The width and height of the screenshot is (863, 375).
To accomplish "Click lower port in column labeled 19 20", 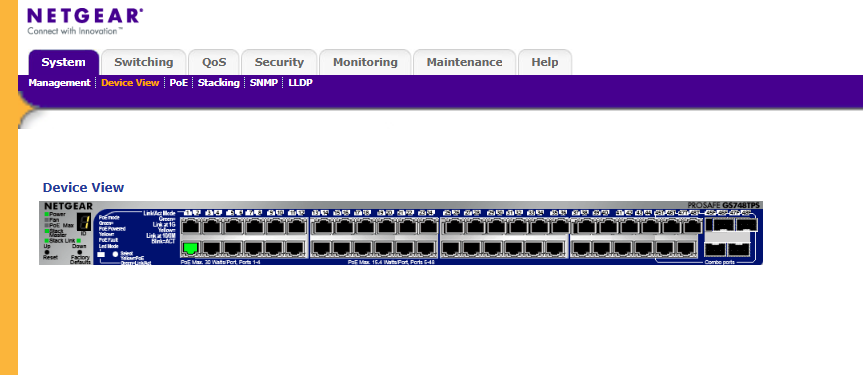I will point(384,248).
